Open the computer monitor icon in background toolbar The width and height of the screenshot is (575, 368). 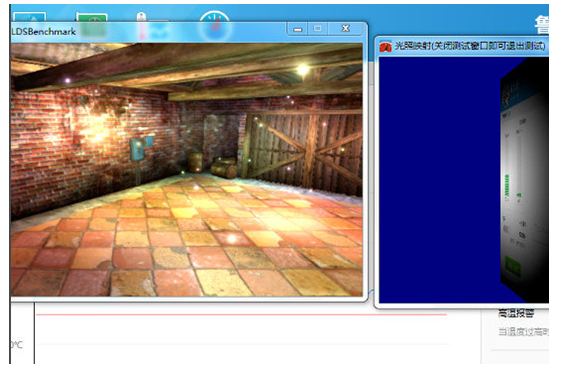click(x=30, y=17)
